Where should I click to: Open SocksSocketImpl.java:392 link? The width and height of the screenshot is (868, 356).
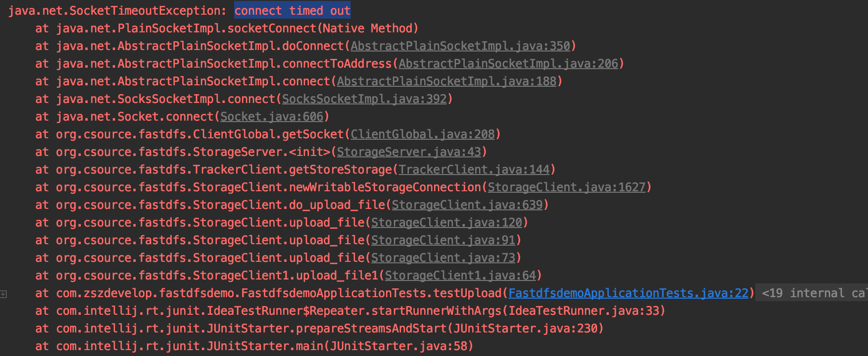[364, 99]
